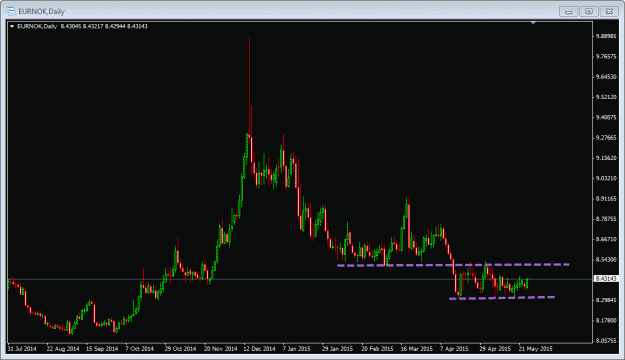The width and height of the screenshot is (625, 360).
Task: Click the 8.05755 price scale label
Action: coord(606,340)
